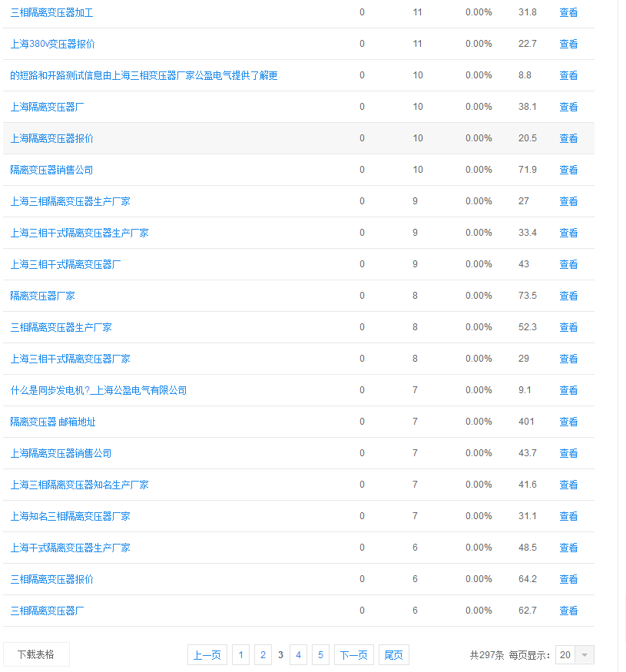Screen dimensions: 626x672
Task: Click the 共297条 total count text
Action: point(487,655)
